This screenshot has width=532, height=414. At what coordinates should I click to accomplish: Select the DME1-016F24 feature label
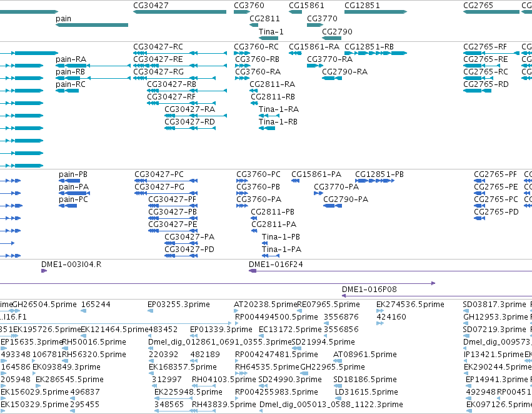point(276,265)
